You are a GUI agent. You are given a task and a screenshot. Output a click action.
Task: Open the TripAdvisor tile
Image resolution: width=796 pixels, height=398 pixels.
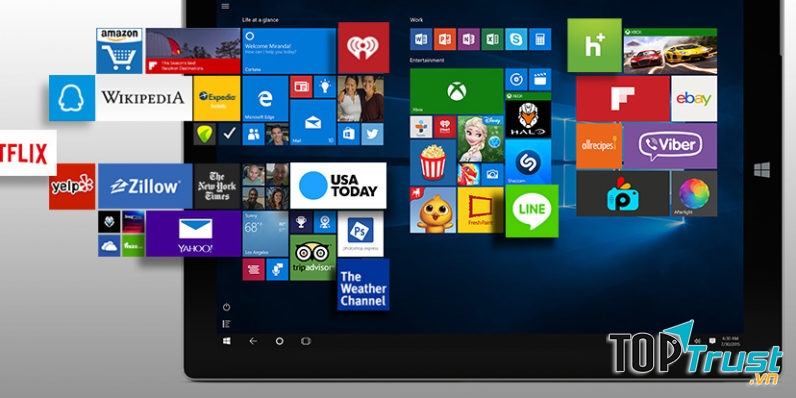[x=313, y=257]
